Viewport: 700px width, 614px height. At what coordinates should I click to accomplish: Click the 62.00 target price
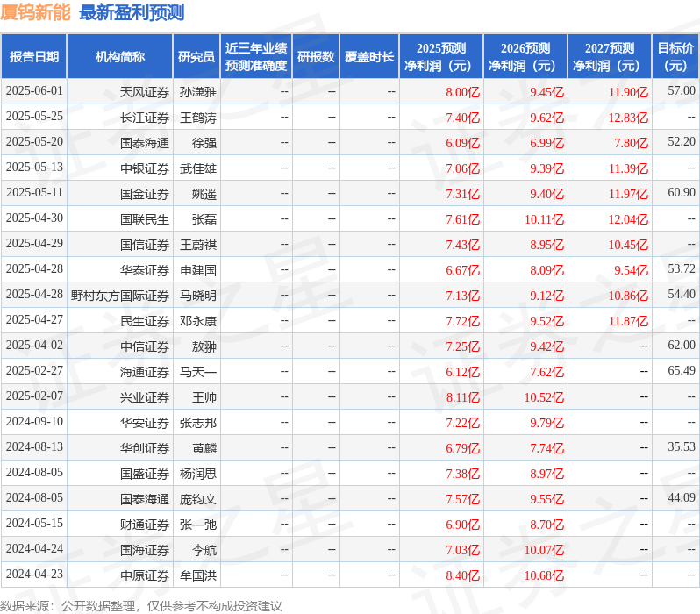682,346
